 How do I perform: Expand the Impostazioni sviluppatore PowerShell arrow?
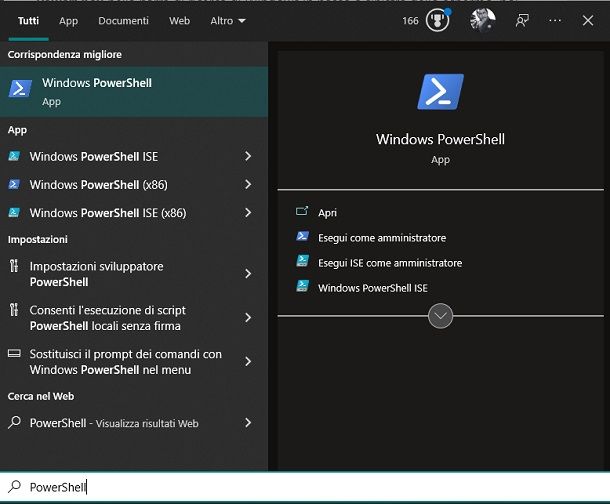248,274
